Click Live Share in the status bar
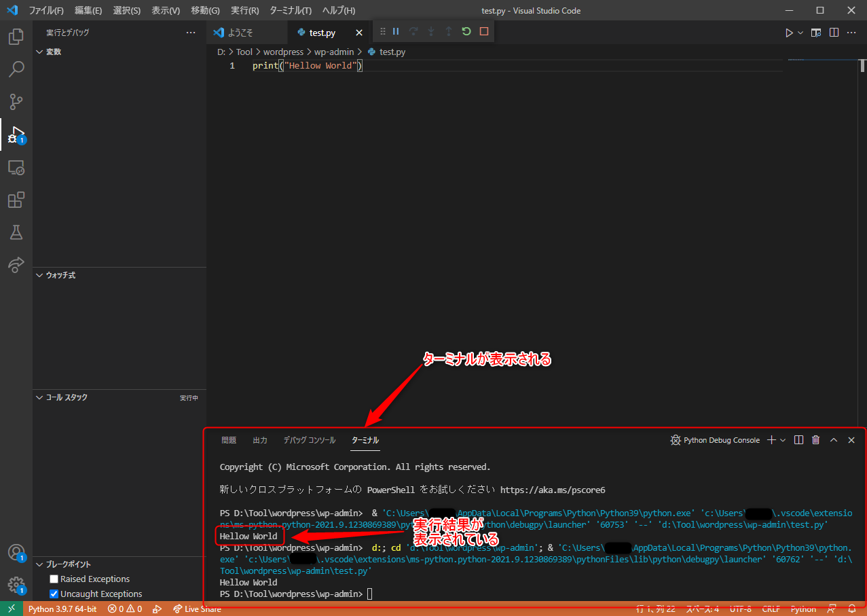Screen dimensions: 867x616 (x=197, y=609)
